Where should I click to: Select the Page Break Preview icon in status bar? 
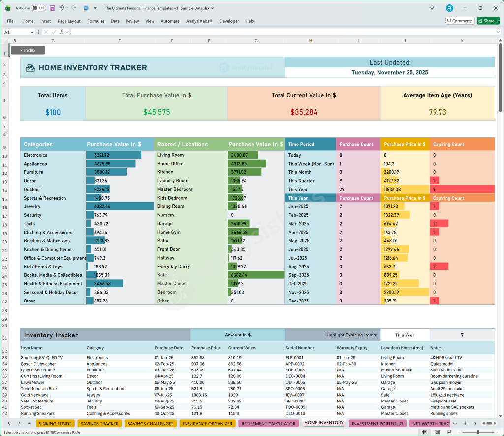(450, 432)
